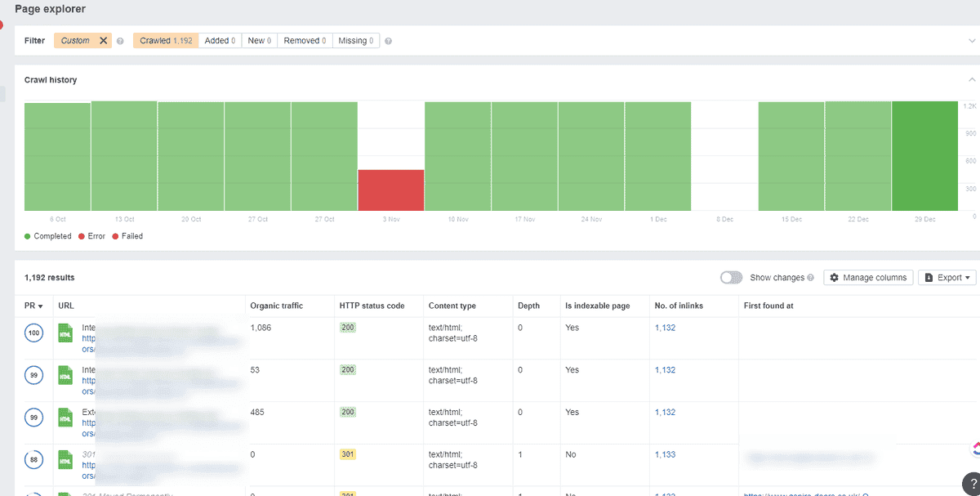Switch to the Missing 0 tab
The image size is (980, 496).
click(356, 40)
